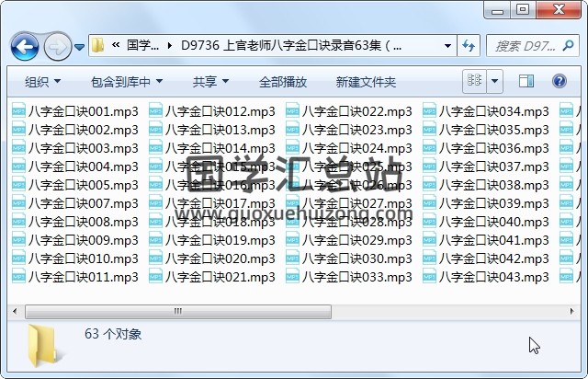Expand the breadcrumb arrow after 国学...
Viewport: 588px width, 379px height.
[x=170, y=46]
